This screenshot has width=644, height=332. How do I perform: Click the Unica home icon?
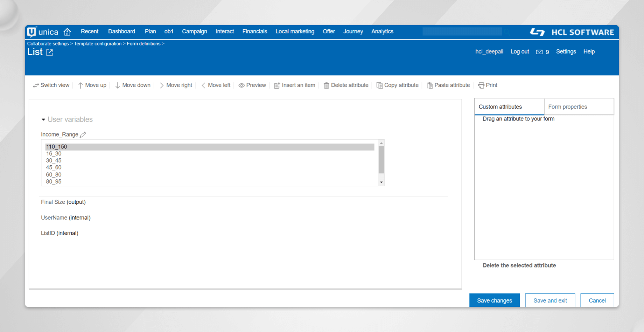click(x=67, y=32)
